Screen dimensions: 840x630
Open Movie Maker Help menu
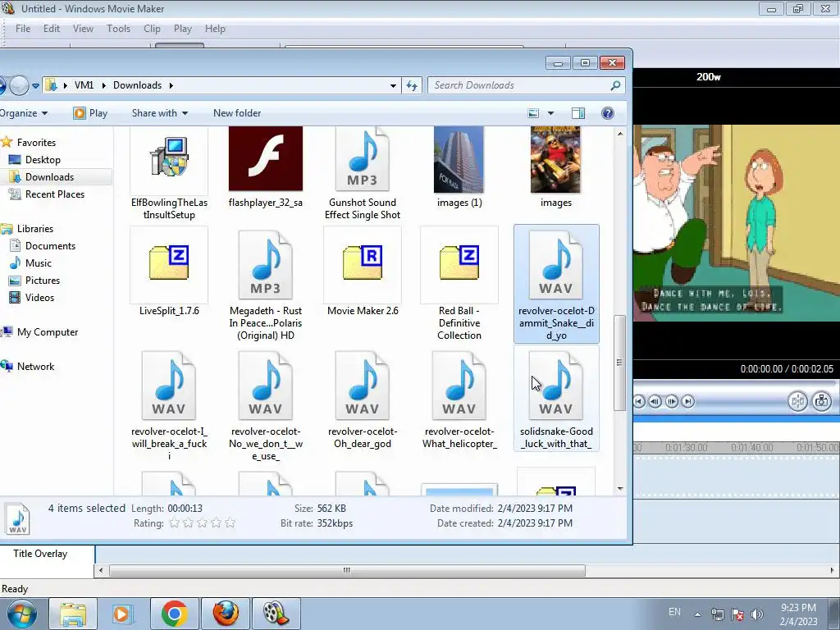(x=215, y=29)
